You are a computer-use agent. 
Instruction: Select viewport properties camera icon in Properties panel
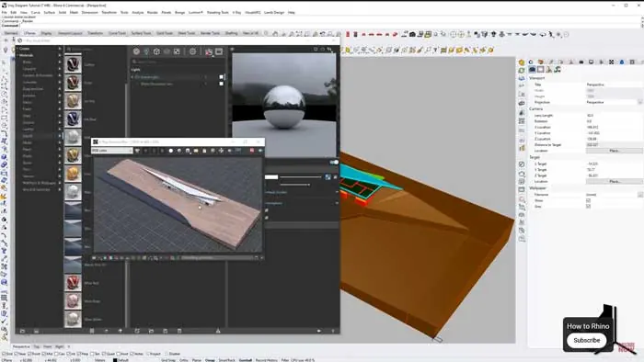(533, 70)
